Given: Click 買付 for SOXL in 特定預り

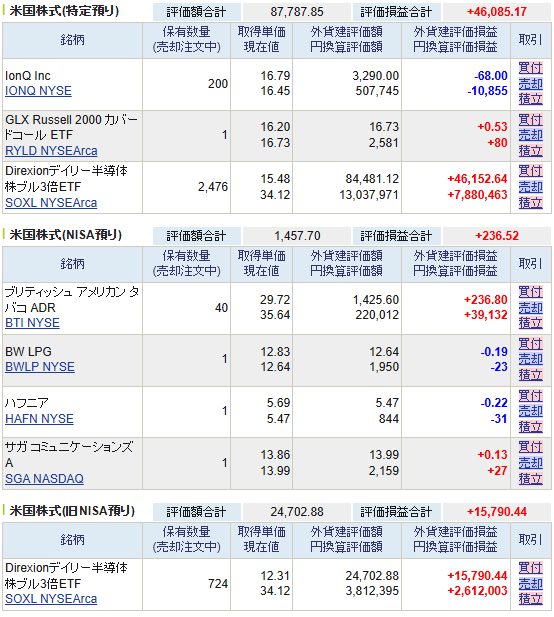Looking at the screenshot, I should [x=530, y=171].
